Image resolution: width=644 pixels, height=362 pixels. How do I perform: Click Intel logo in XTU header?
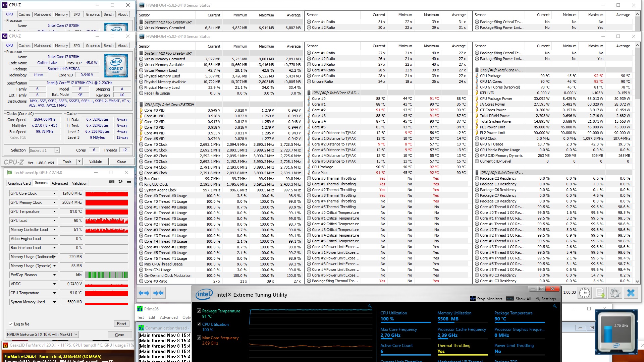tap(204, 295)
